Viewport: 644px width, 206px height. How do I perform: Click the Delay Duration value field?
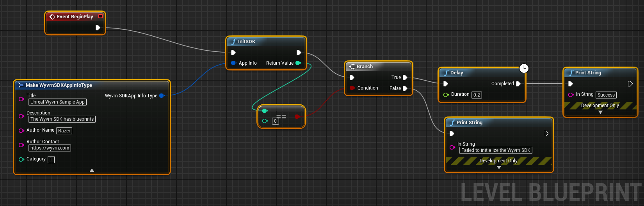[477, 95]
